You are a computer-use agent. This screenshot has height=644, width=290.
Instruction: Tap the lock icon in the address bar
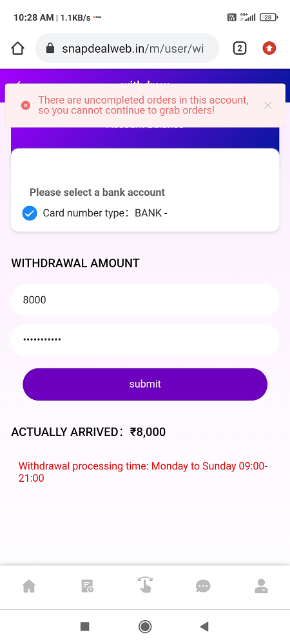click(x=50, y=48)
